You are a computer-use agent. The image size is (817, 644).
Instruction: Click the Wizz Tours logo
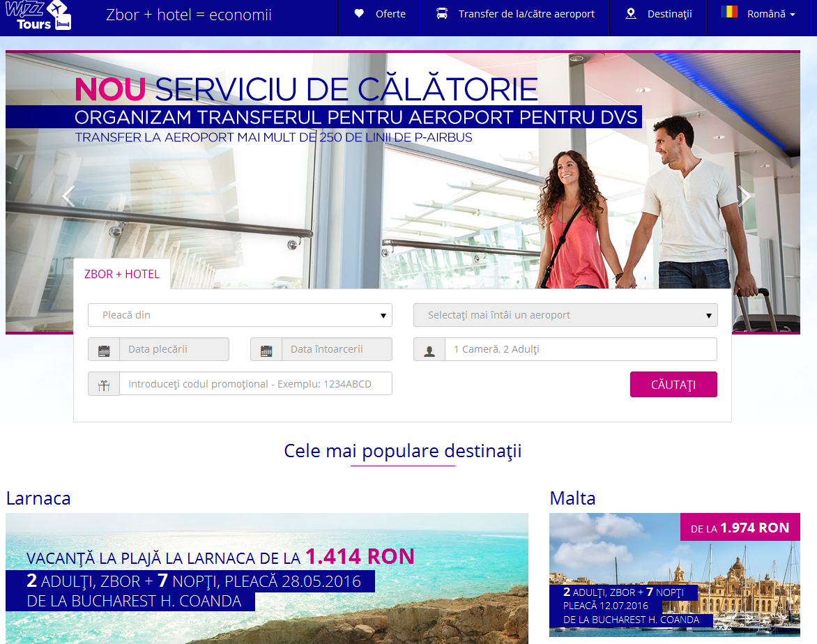38,16
